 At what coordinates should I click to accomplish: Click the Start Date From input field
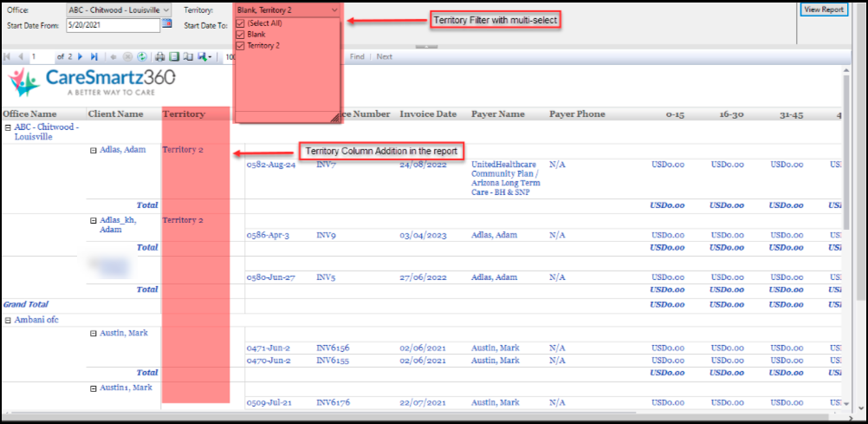click(x=113, y=25)
